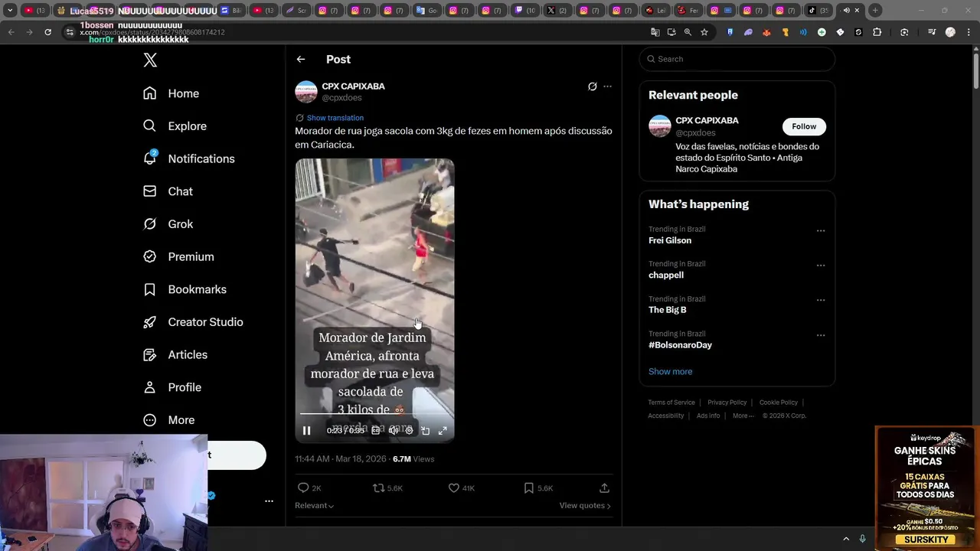Open Bookmarks from the sidebar

[185, 289]
